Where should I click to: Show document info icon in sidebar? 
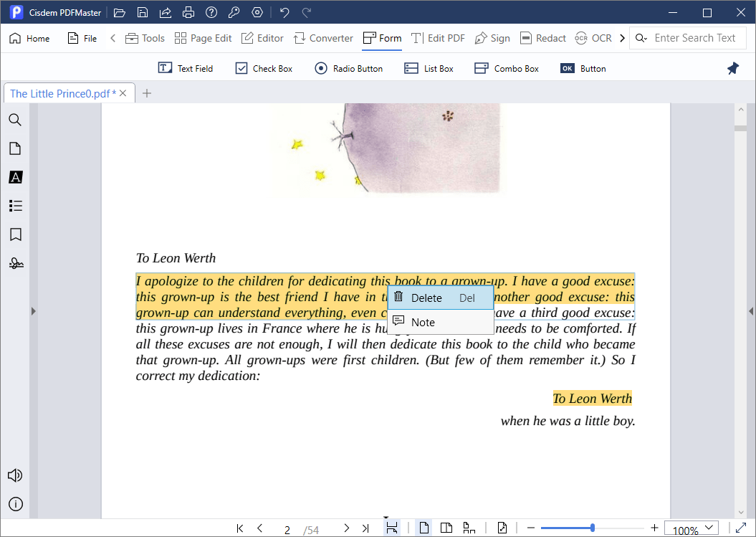(16, 505)
